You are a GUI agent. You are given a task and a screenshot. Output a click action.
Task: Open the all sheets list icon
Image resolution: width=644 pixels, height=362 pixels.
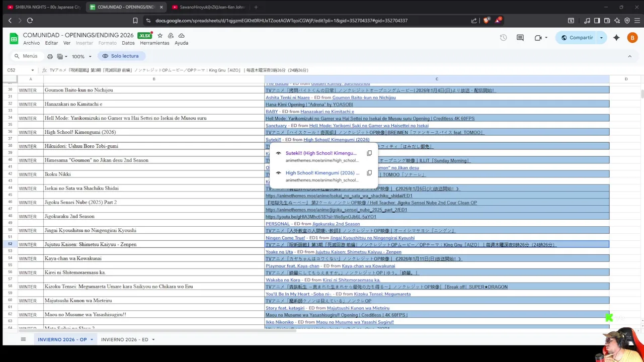(x=23, y=339)
